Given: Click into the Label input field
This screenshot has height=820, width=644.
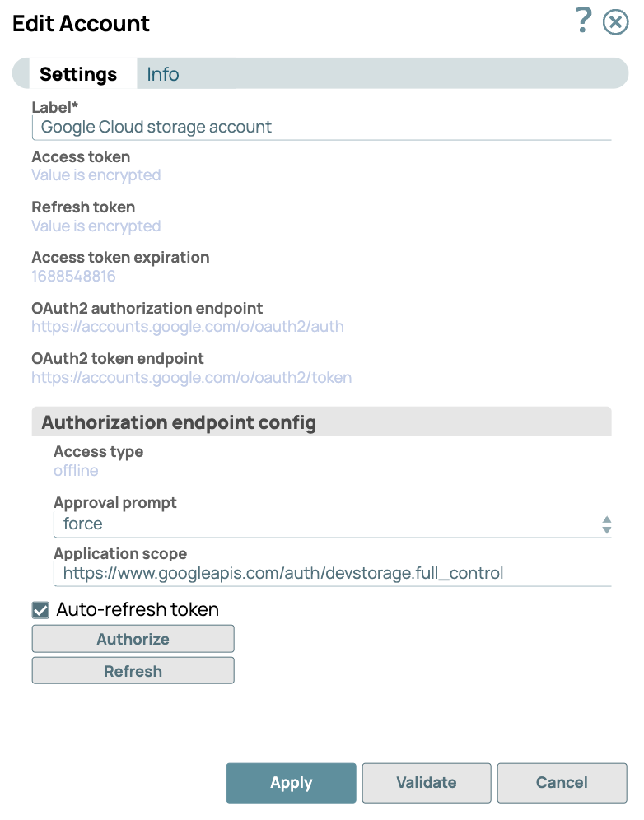Looking at the screenshot, I should point(321,128).
